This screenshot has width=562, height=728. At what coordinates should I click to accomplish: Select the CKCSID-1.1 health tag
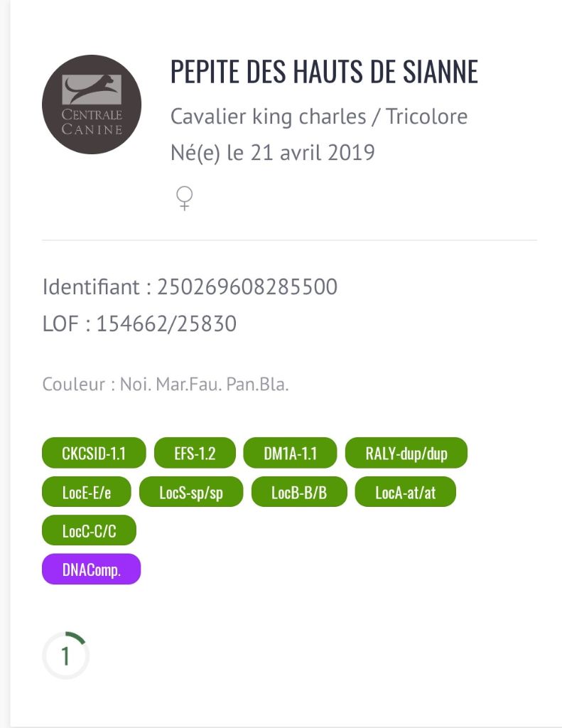(94, 454)
